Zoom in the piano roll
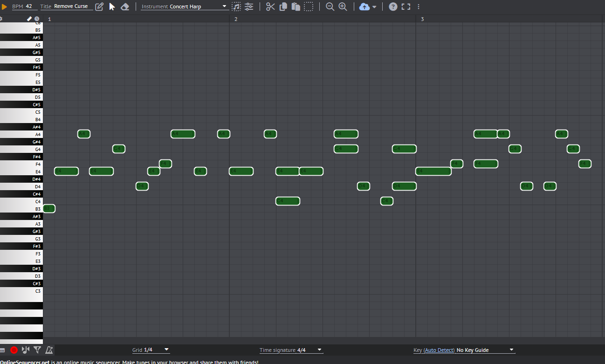The image size is (605, 364). click(x=343, y=7)
